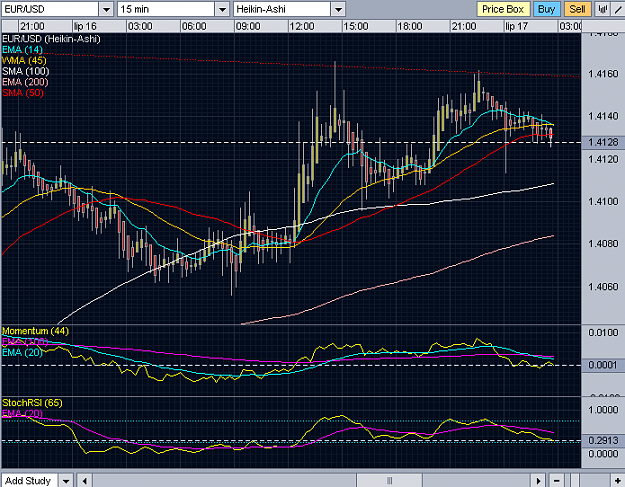The width and height of the screenshot is (625, 487).
Task: Click the 18:00 time axis label
Action: tap(410, 26)
